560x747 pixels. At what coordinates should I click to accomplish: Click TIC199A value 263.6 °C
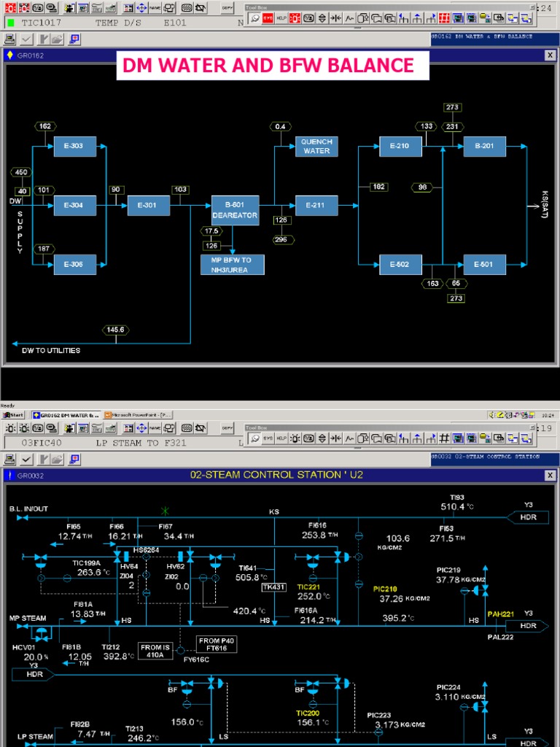[x=93, y=572]
